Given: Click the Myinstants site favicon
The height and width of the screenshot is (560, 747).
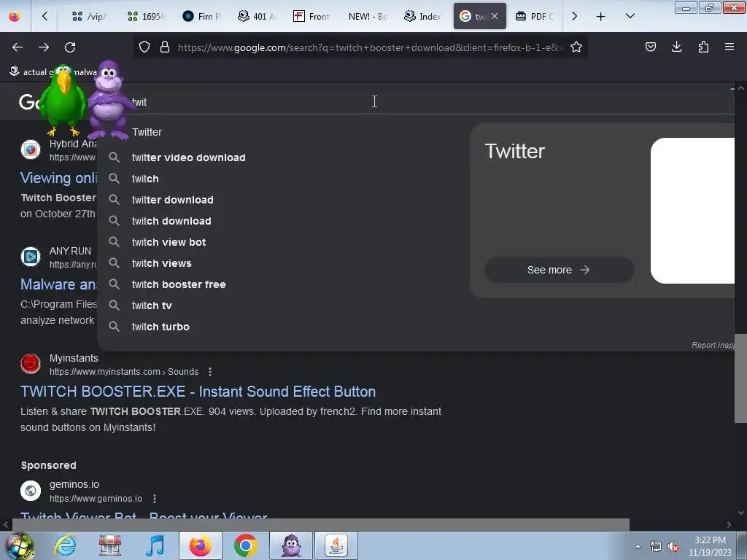Looking at the screenshot, I should (31, 364).
